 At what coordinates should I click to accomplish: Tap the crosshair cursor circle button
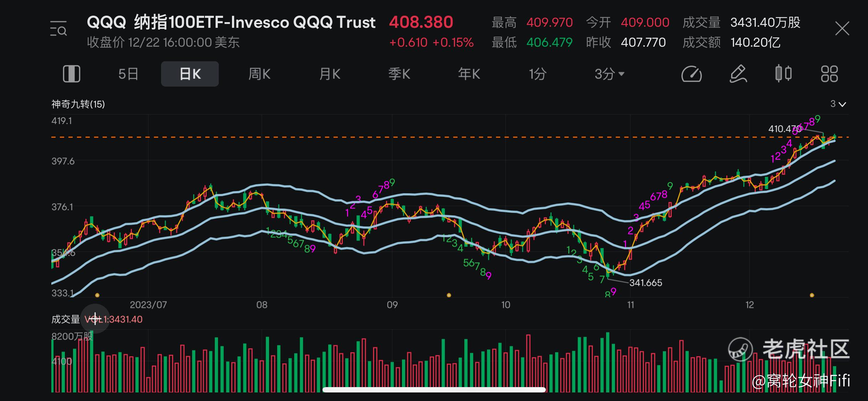point(95,319)
